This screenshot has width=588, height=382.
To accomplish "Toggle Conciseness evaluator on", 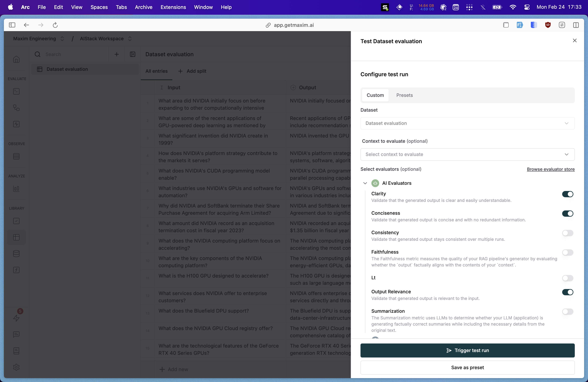I will point(567,213).
